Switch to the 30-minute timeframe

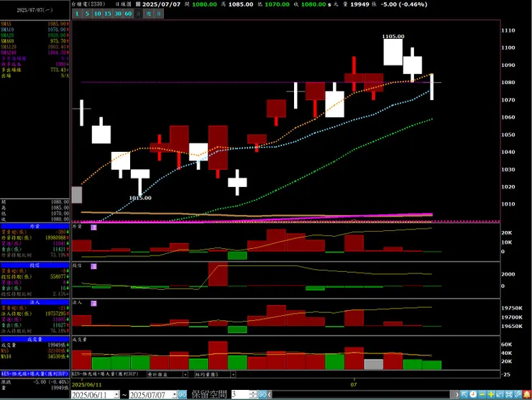pos(118,14)
